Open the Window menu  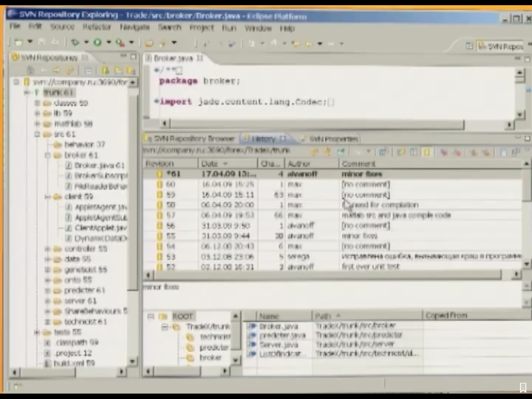coord(258,28)
